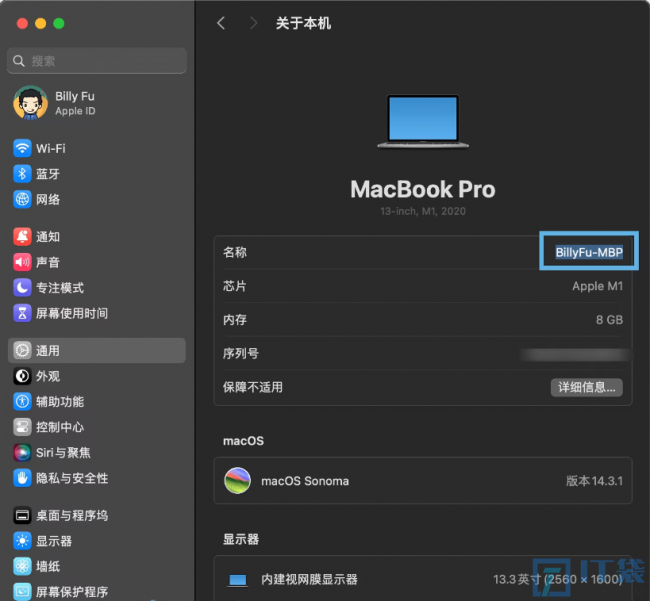
Task: Open the Network (网络) globe icon
Action: click(x=22, y=199)
